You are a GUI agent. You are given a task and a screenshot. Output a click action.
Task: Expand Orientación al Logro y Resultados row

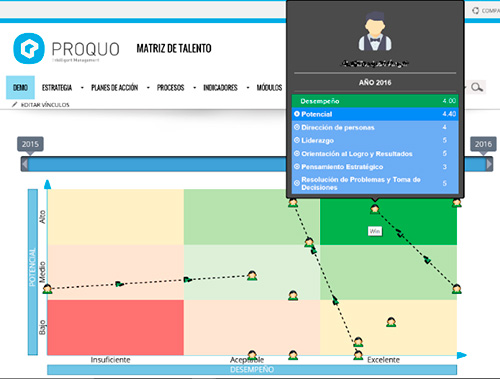tap(297, 154)
